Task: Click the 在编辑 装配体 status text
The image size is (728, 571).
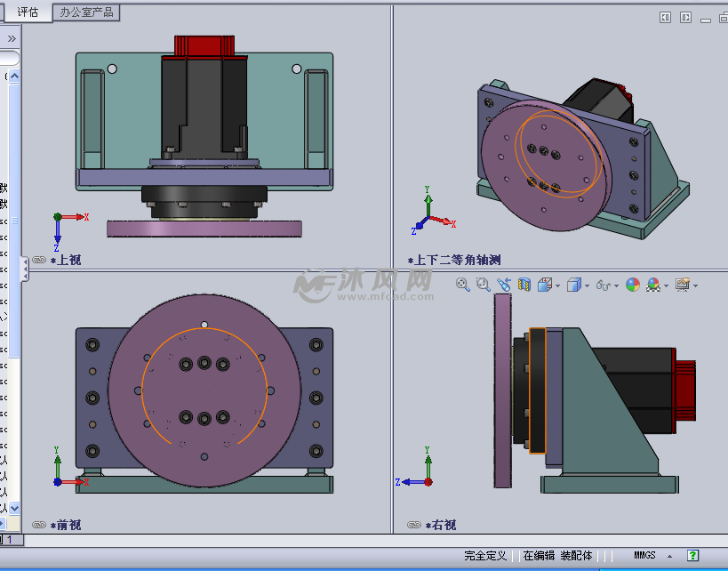Action: point(557,556)
